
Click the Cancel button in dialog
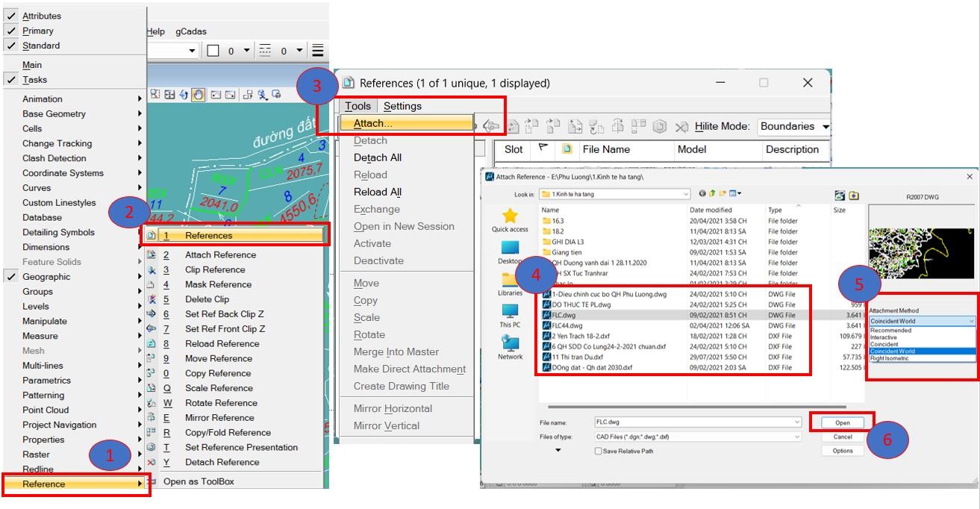point(842,437)
